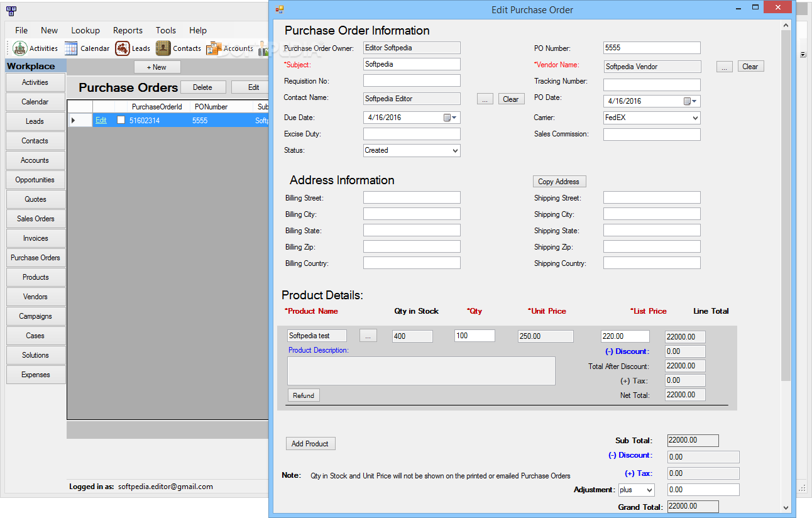Browse for Vendor Name with ellipsis button
The width and height of the screenshot is (812, 518).
(725, 66)
